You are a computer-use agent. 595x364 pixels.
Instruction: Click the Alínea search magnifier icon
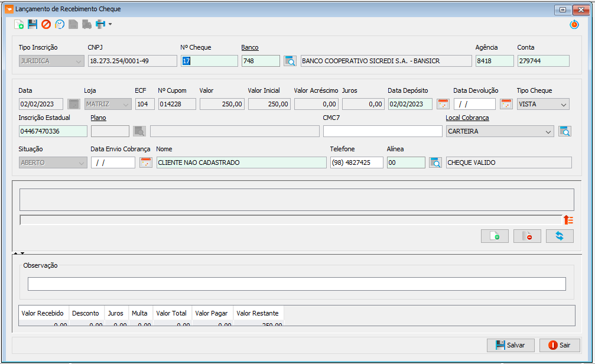pos(435,162)
